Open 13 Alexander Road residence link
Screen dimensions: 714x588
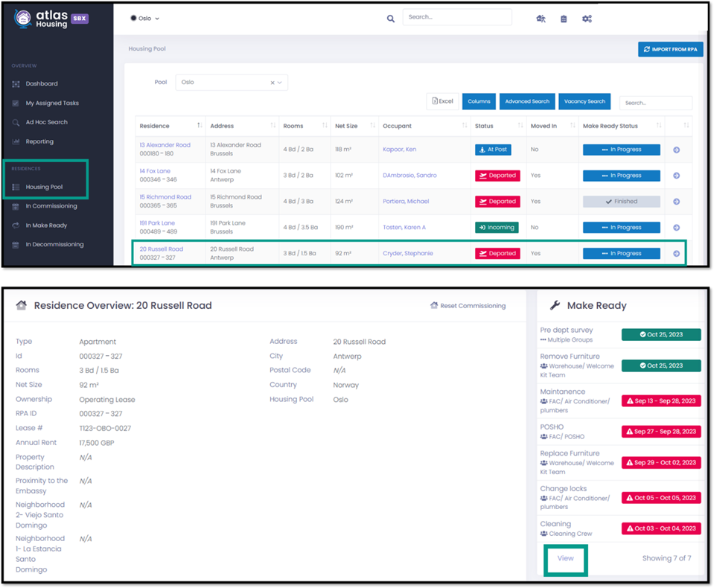pyautogui.click(x=165, y=145)
